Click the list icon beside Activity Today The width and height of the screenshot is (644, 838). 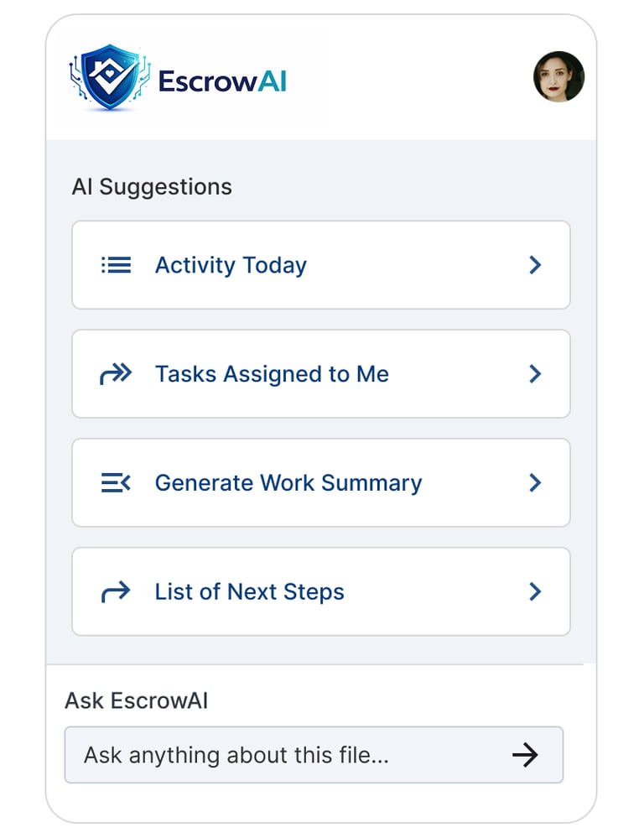tap(116, 265)
